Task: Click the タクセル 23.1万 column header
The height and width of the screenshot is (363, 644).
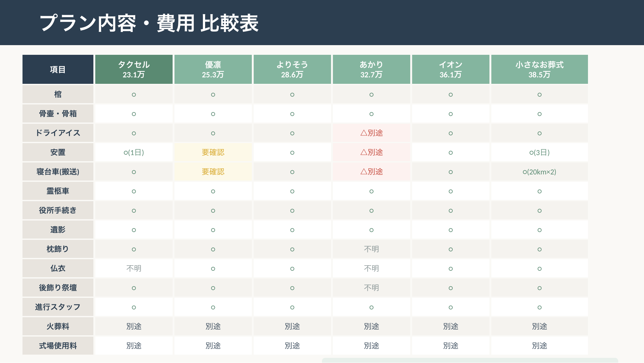Action: click(134, 69)
